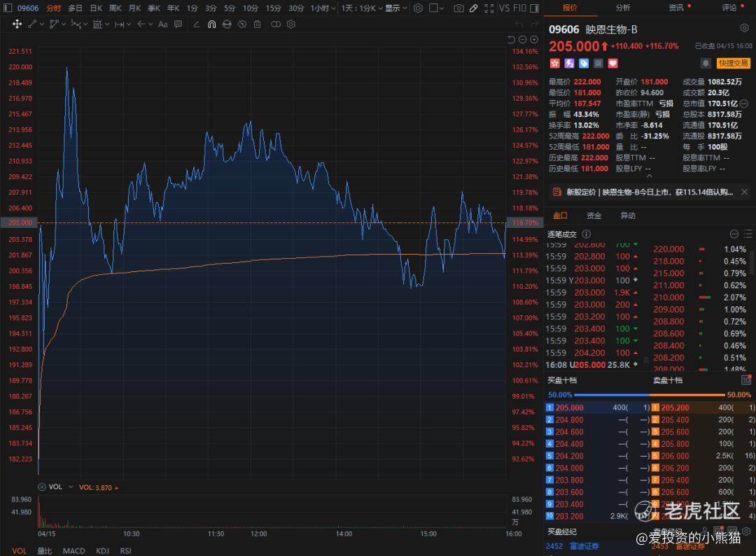Select the pencil line style tool
Screen dimensions: 756x556
[x=196, y=24]
